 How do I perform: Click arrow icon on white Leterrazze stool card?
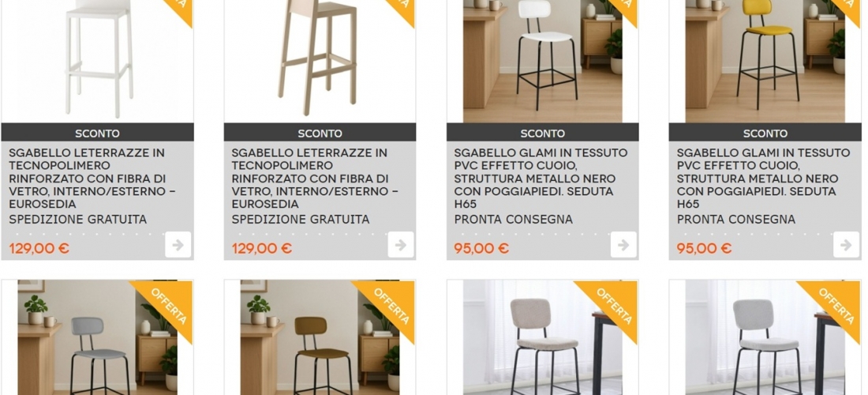pyautogui.click(x=178, y=245)
